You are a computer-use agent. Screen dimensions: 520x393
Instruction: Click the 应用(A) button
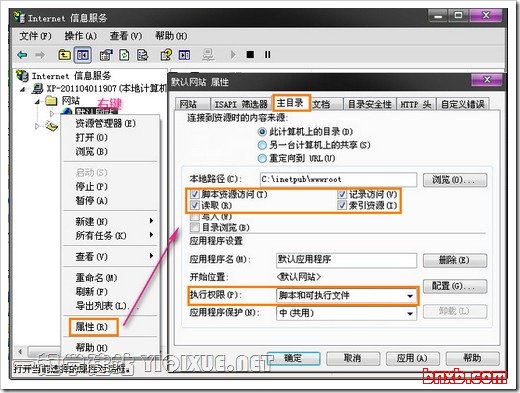click(x=412, y=359)
